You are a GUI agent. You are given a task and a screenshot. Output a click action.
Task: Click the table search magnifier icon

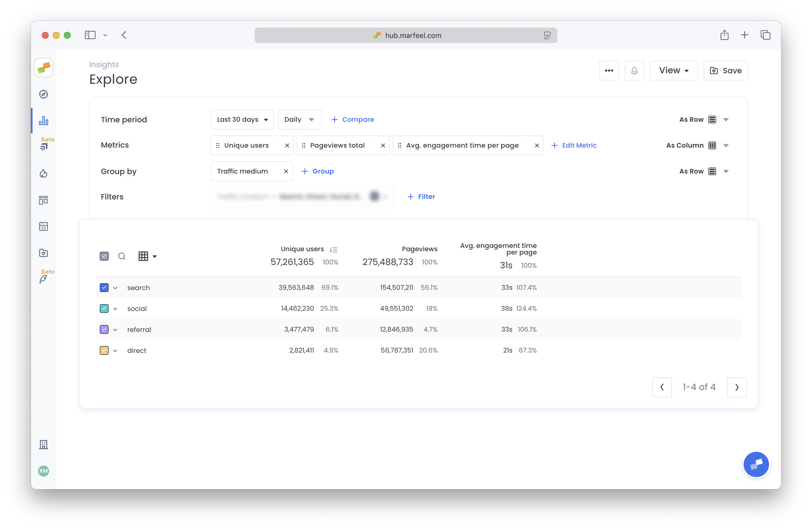pos(122,256)
